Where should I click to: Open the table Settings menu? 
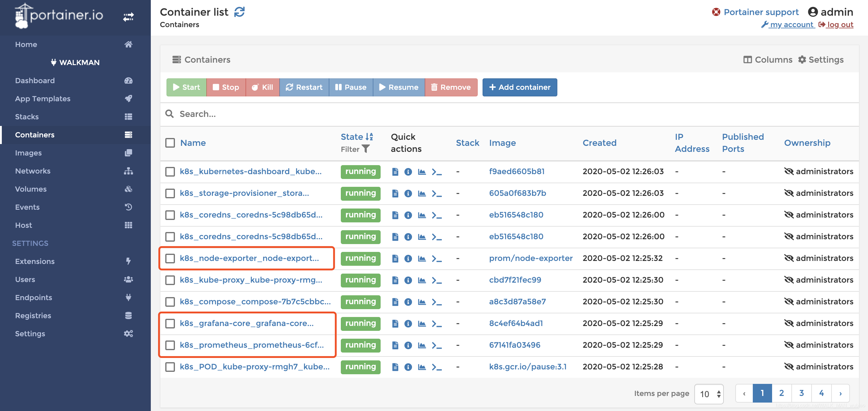pyautogui.click(x=821, y=60)
